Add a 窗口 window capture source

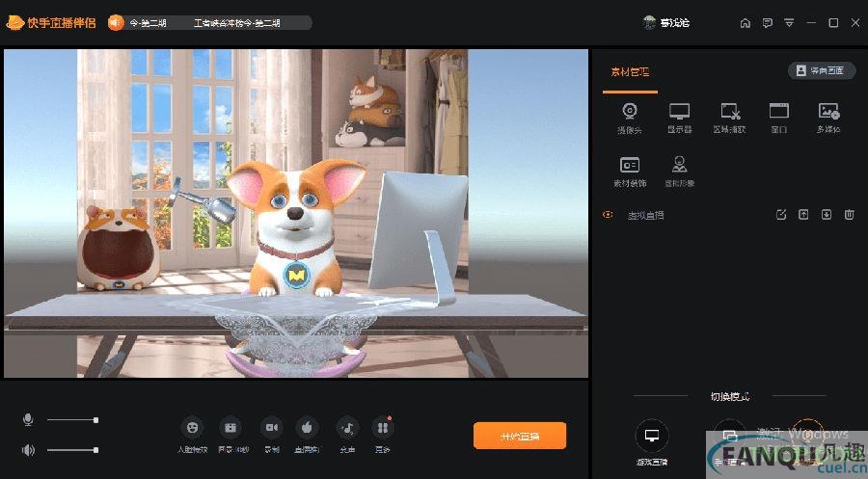(779, 119)
